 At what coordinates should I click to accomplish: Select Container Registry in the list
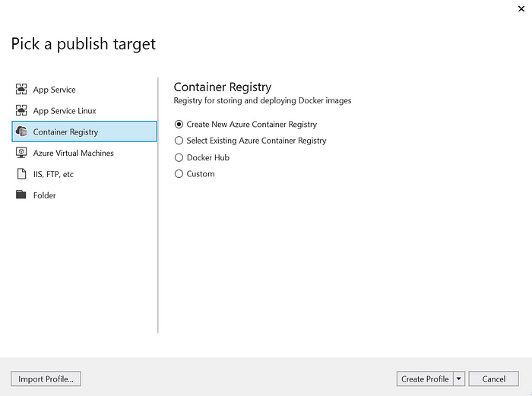(x=84, y=131)
